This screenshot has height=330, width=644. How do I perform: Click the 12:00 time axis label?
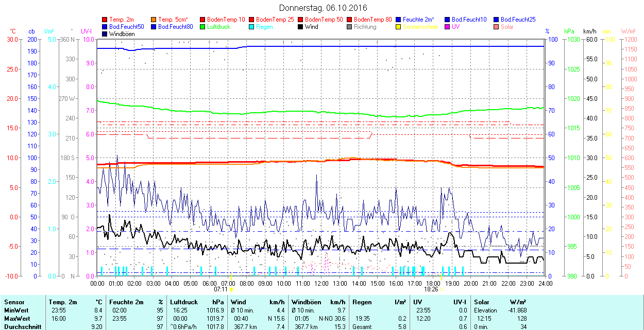321,283
